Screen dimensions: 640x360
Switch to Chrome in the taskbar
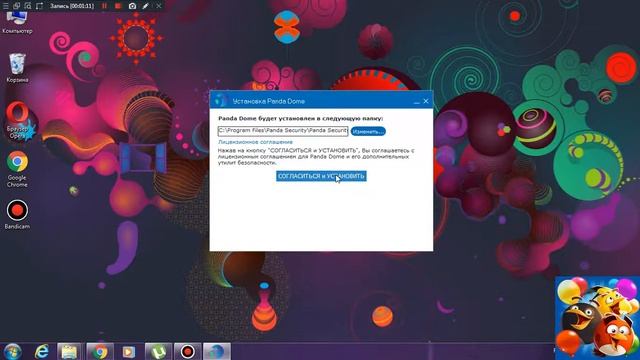pyautogui.click(x=100, y=351)
